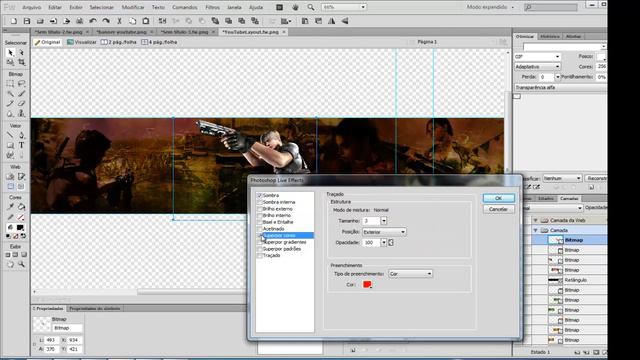Screen dimensions: 640x360
Task: Select the Rubber Stamp tool
Action: point(21,113)
